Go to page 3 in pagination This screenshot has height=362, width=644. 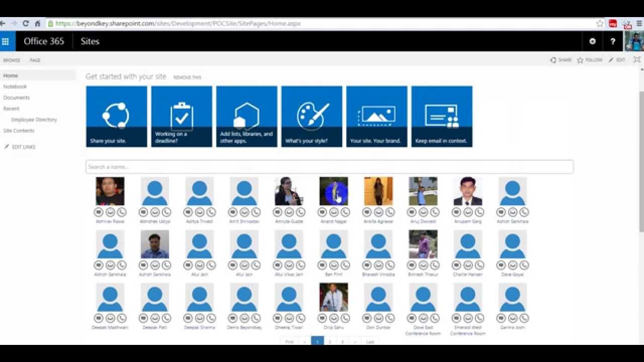(343, 341)
